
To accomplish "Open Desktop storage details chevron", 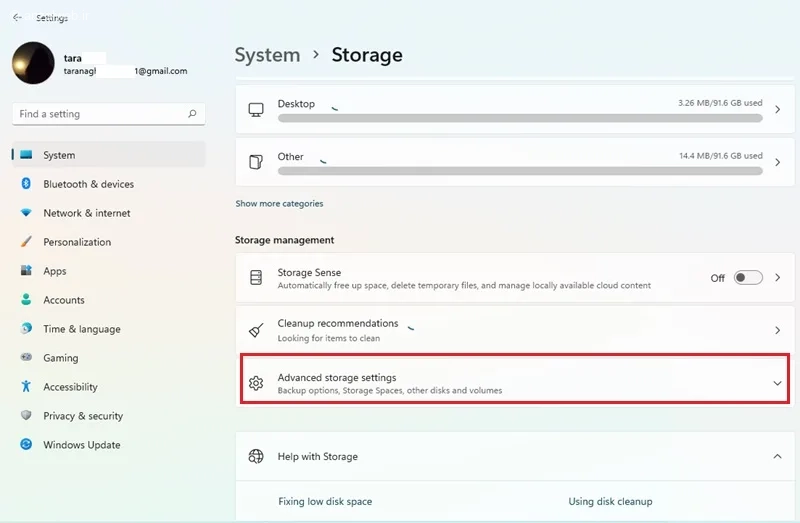I will pyautogui.click(x=778, y=109).
